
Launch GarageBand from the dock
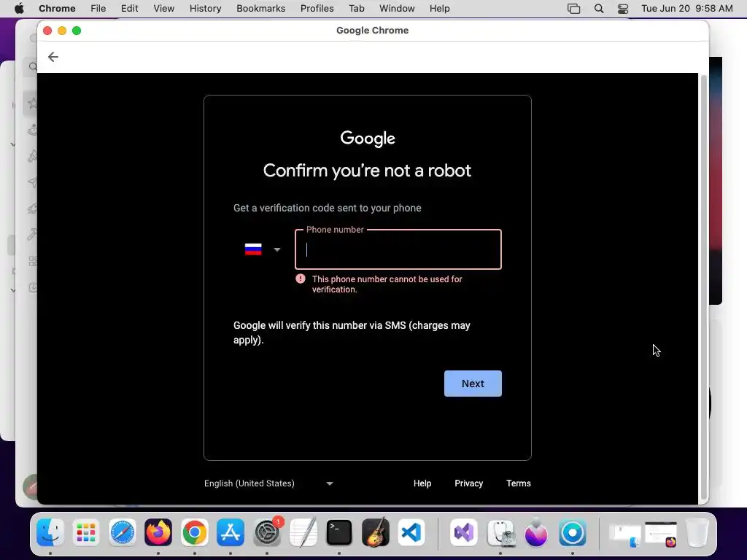[x=376, y=532]
